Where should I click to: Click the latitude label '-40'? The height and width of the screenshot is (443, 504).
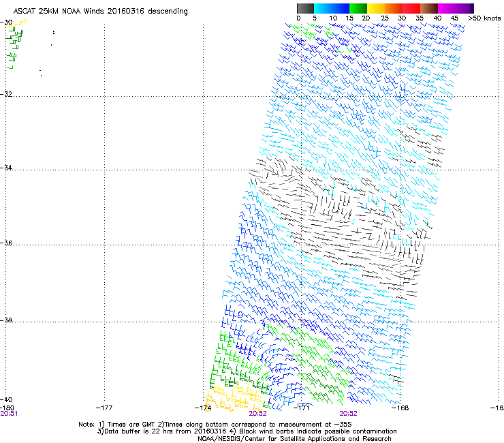click(x=6, y=399)
